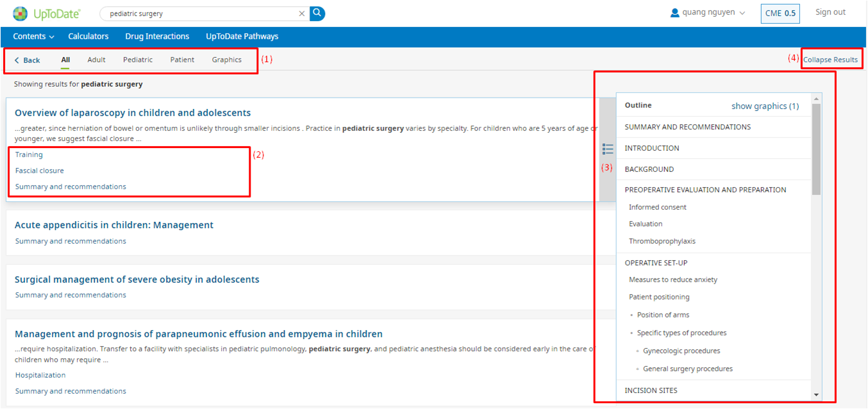Jump to PREOPERATIVE EVALUATION AND PREPARATION
The image size is (868, 409).
(x=706, y=190)
